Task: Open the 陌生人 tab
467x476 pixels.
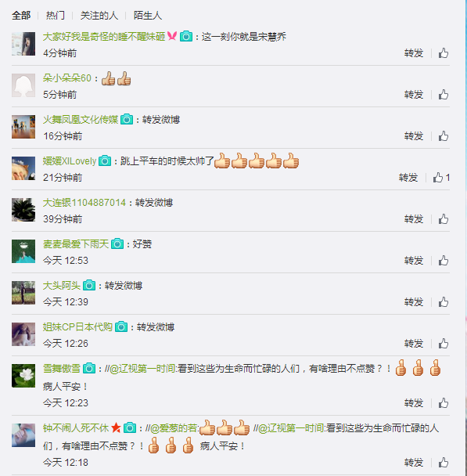Action: pyautogui.click(x=148, y=15)
